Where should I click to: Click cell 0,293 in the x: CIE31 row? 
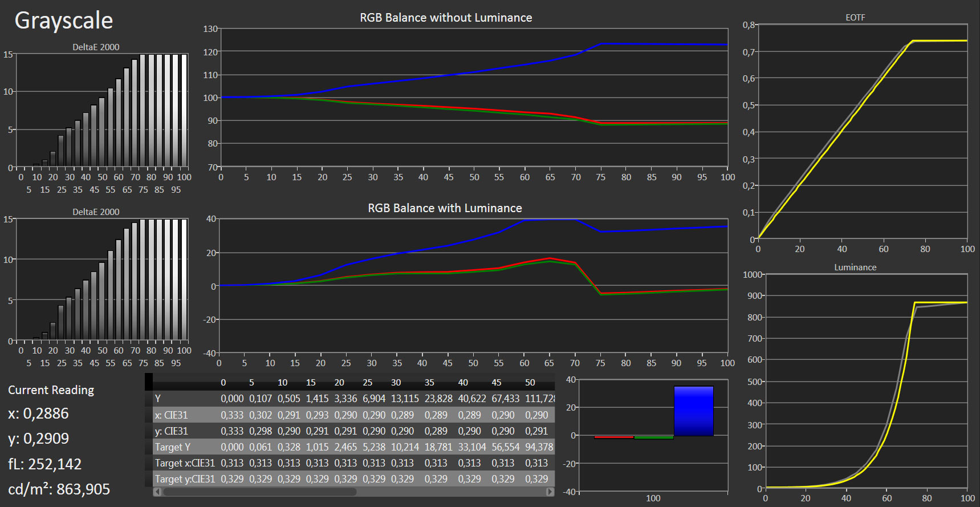[317, 415]
